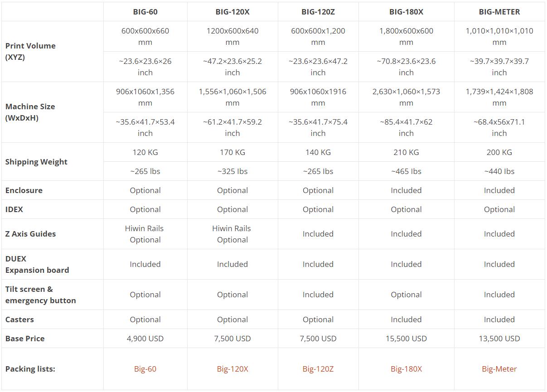Screen dimensions: 547x392
Task: Select the ~440 lbs weight cell
Action: tap(499, 171)
